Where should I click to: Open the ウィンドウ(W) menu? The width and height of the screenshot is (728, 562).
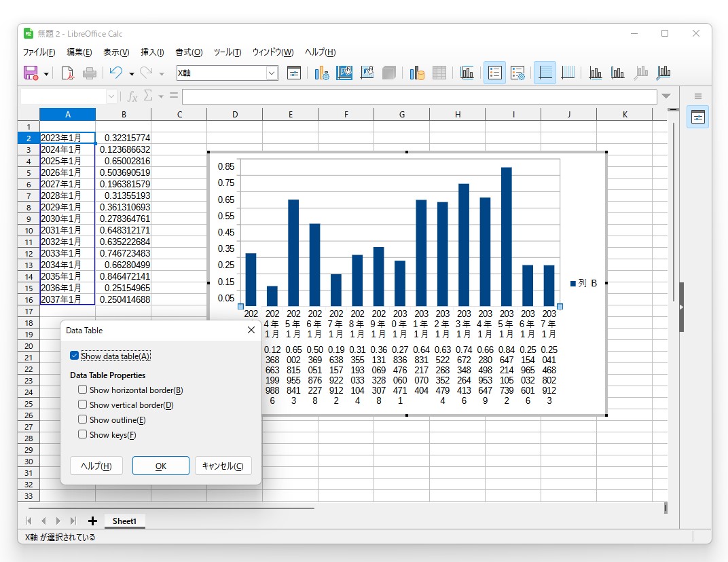[273, 52]
